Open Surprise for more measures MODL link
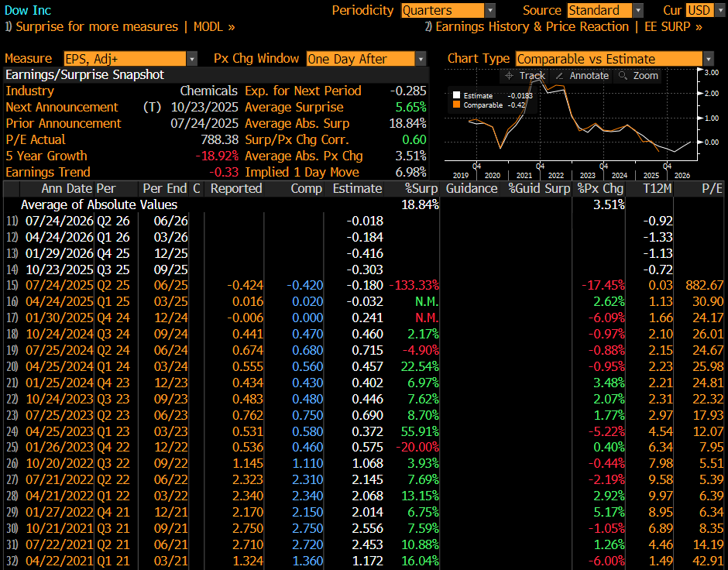 (120, 26)
